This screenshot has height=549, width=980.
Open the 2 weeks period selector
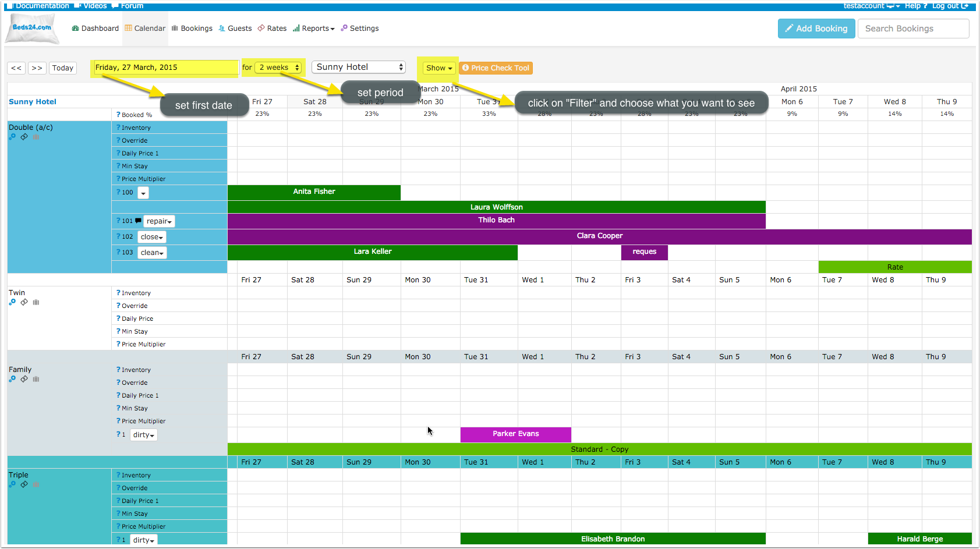[279, 68]
